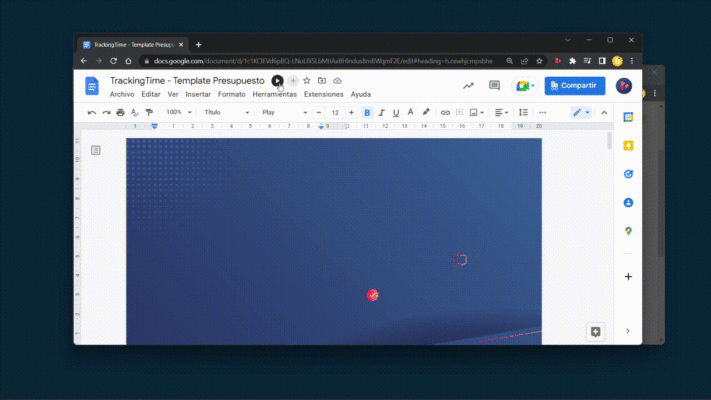Open comment history icon

tap(494, 85)
